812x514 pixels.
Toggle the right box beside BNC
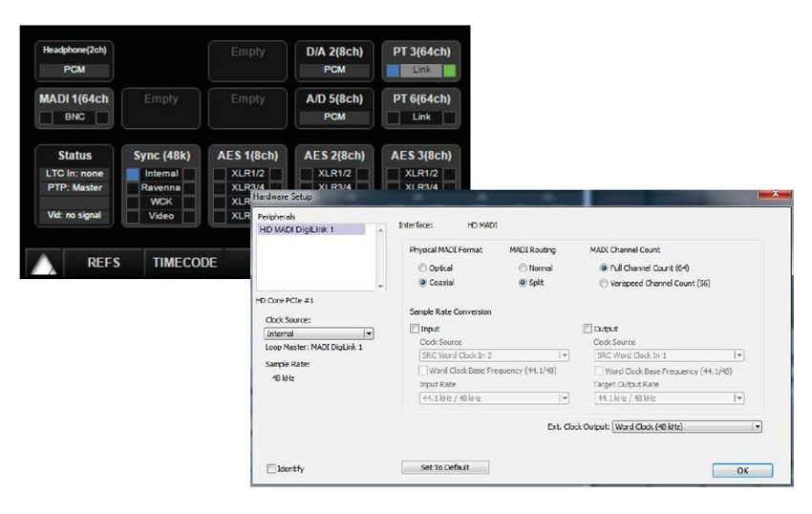(102, 118)
